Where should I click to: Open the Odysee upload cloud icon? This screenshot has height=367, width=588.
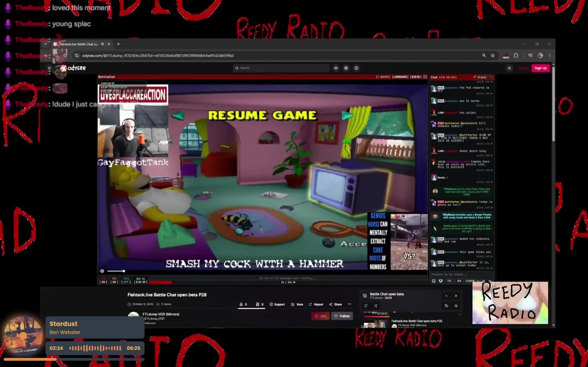[336, 68]
